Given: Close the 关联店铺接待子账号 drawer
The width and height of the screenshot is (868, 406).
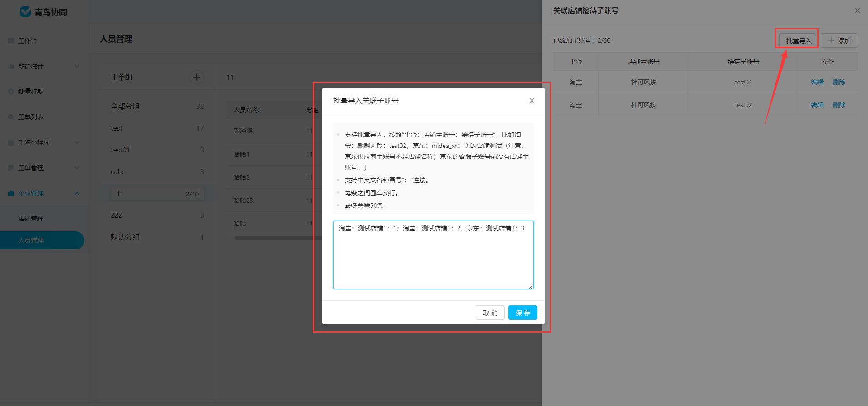Looking at the screenshot, I should click(858, 10).
